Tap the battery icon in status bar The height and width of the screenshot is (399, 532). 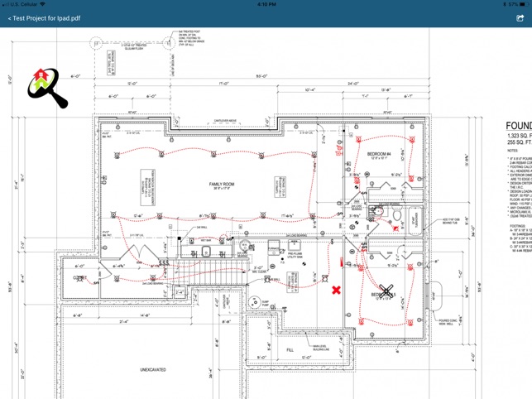[525, 4]
